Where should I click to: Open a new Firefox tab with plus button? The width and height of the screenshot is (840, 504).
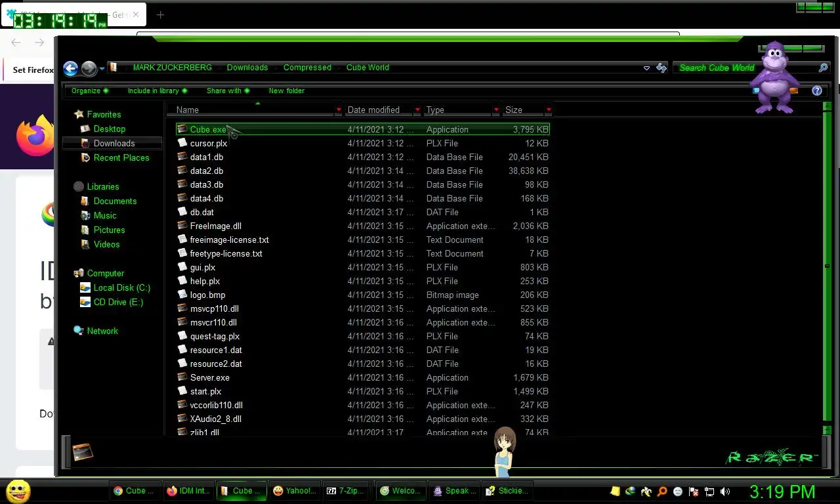point(160,14)
